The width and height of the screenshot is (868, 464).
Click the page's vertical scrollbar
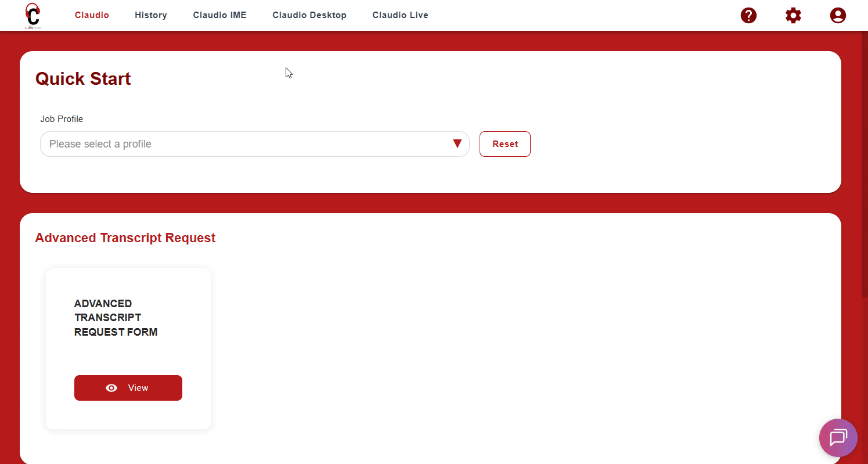coord(865,174)
